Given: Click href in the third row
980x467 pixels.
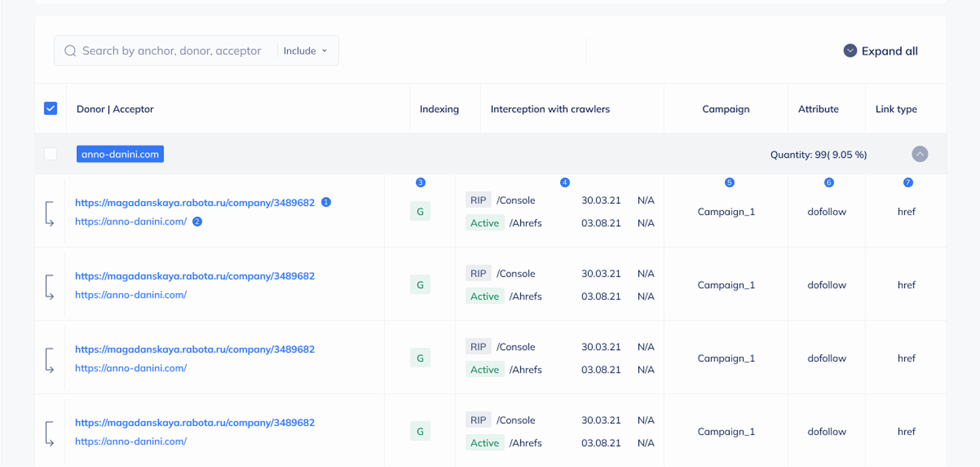Looking at the screenshot, I should [907, 358].
